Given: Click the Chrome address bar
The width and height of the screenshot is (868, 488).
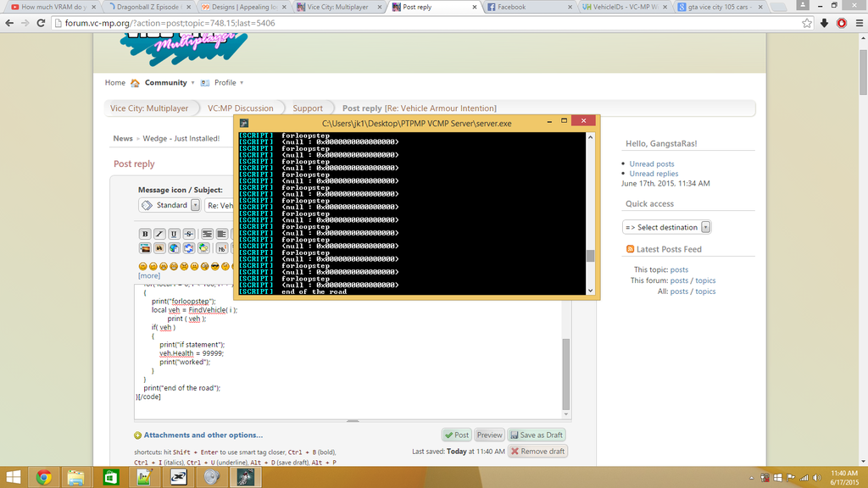Looking at the screenshot, I should [431, 23].
